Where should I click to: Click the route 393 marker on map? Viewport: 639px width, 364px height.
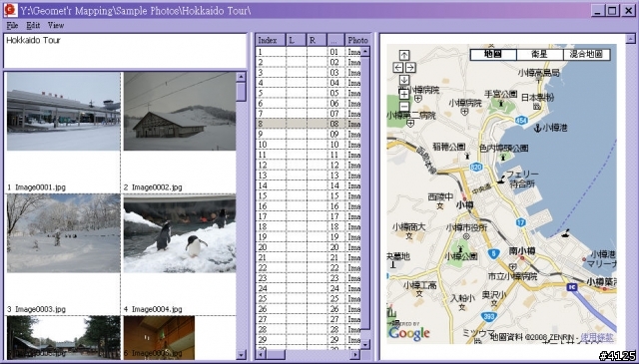488,316
